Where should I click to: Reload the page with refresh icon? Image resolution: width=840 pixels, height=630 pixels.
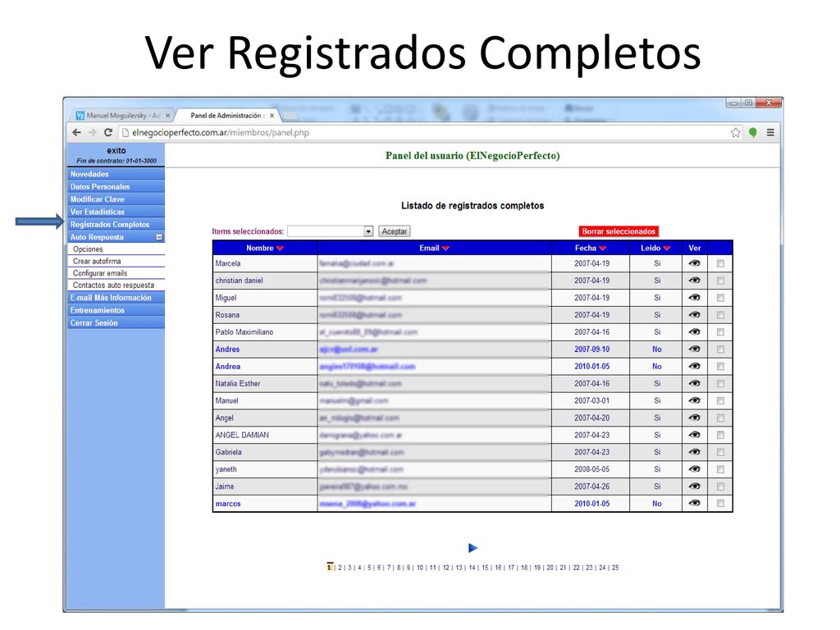(108, 132)
